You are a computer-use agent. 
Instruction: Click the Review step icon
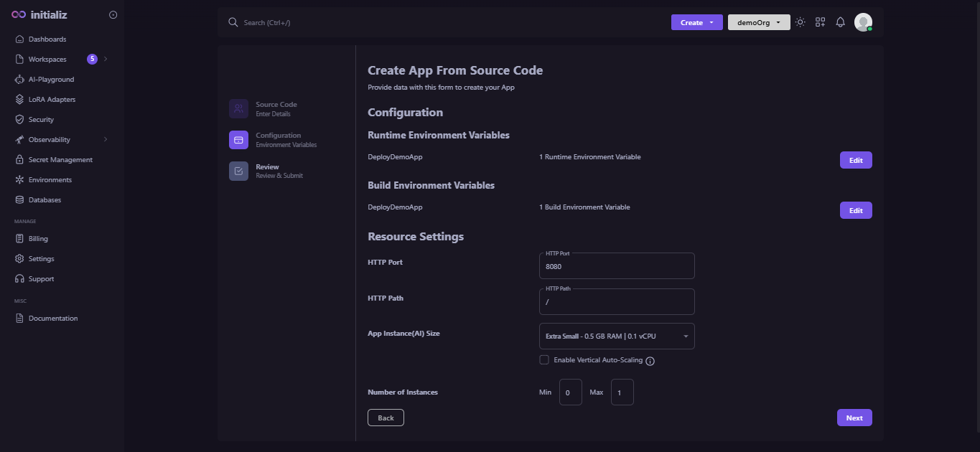pyautogui.click(x=238, y=171)
